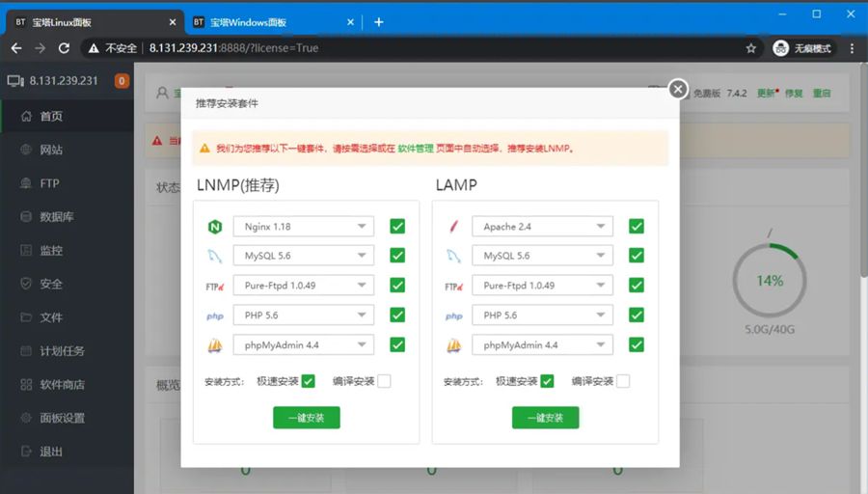Open the Apache 2.4 version dropdown
The height and width of the screenshot is (494, 868).
542,227
